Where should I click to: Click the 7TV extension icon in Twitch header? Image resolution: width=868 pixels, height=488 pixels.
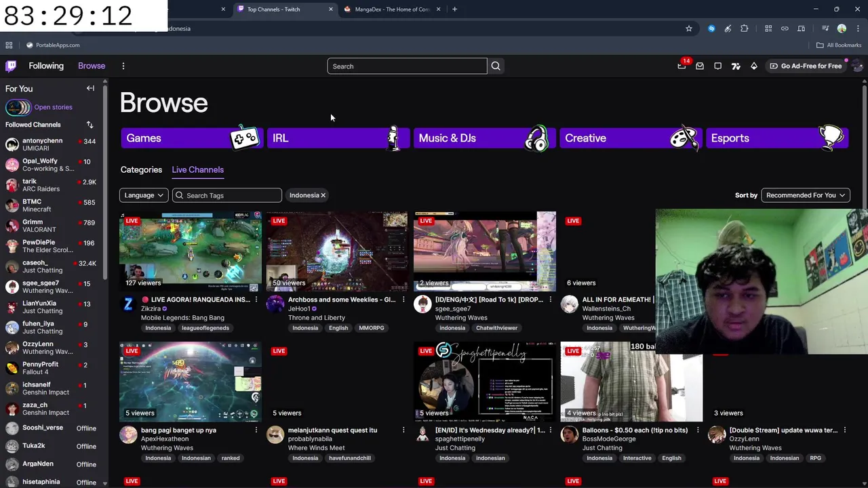[x=736, y=66]
